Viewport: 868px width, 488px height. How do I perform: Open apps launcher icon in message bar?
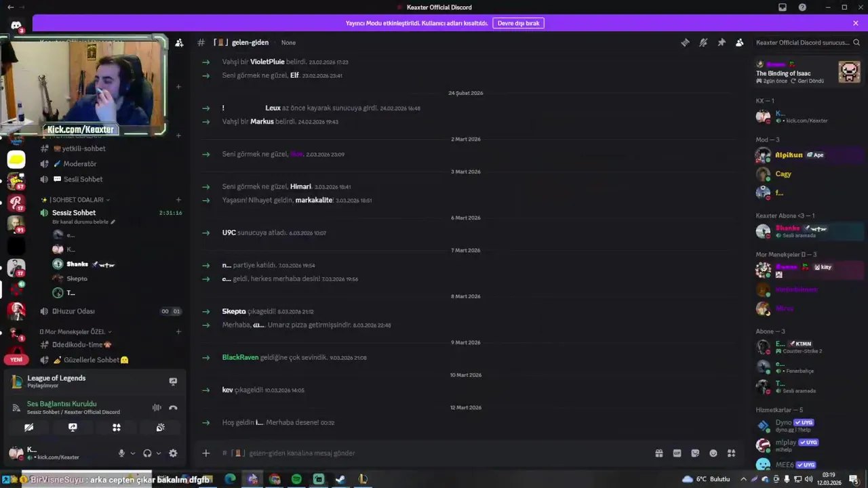pyautogui.click(x=731, y=453)
